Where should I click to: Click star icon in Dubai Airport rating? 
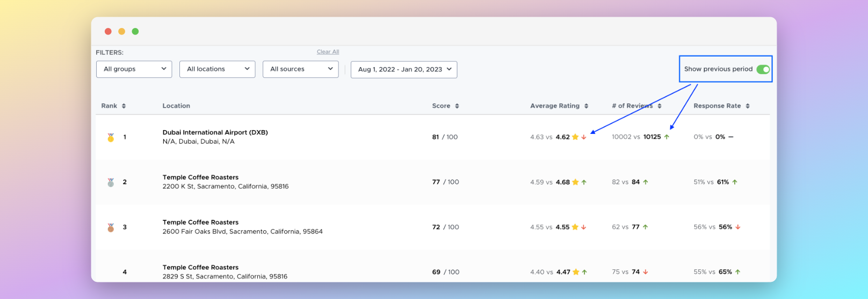575,137
